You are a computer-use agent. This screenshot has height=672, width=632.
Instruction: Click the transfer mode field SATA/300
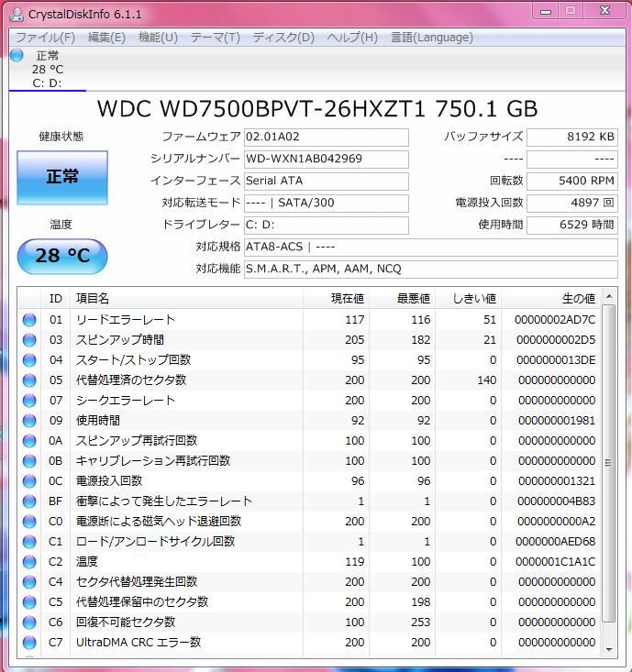(326, 204)
